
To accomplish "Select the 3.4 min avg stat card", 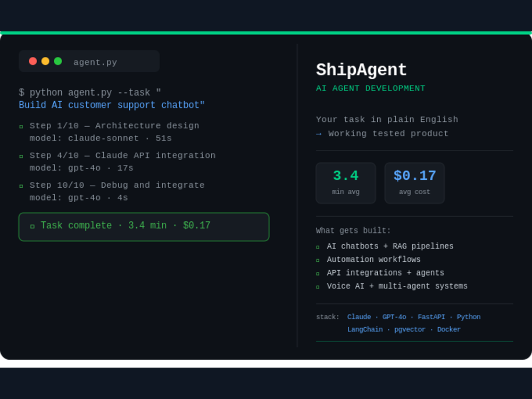I will [x=346, y=182].
